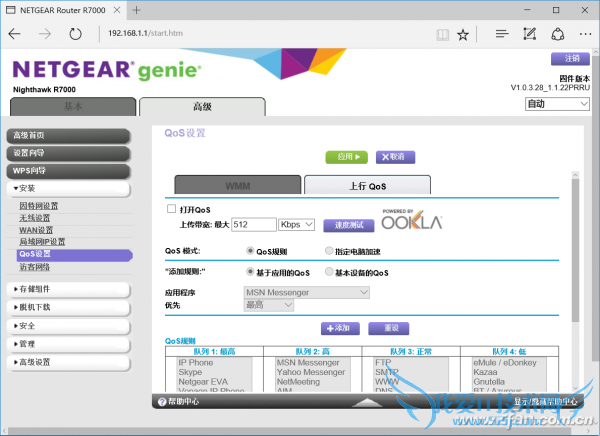The image size is (600, 436).
Task: Go back with the browser back arrow
Action: tap(15, 34)
